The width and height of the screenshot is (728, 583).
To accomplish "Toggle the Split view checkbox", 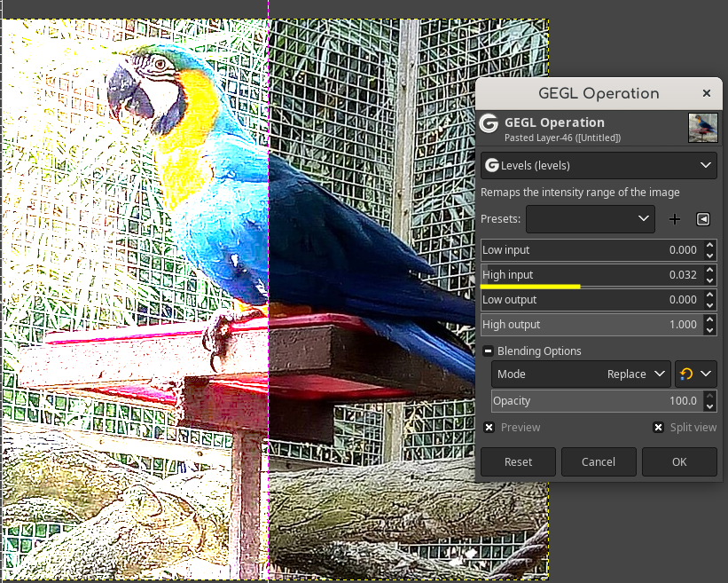I will [x=658, y=428].
